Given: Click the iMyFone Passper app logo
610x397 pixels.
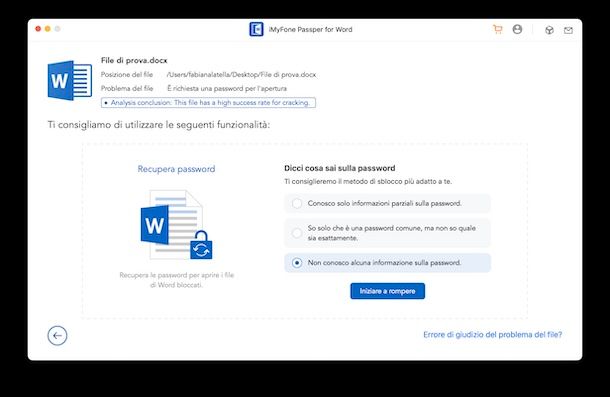Looking at the screenshot, I should click(x=256, y=29).
